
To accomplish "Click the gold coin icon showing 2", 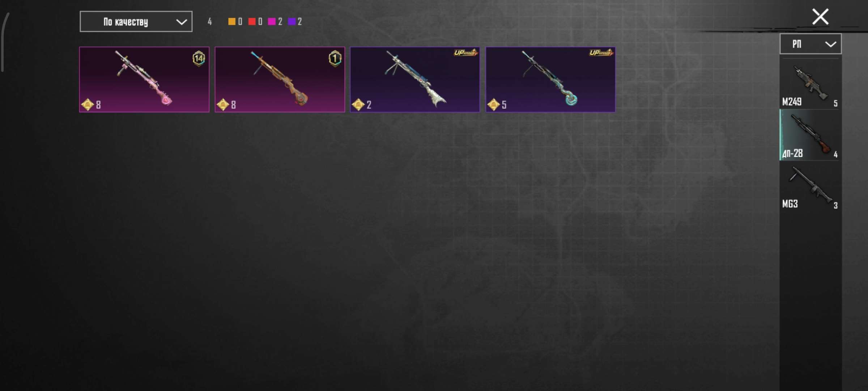I will pos(358,105).
